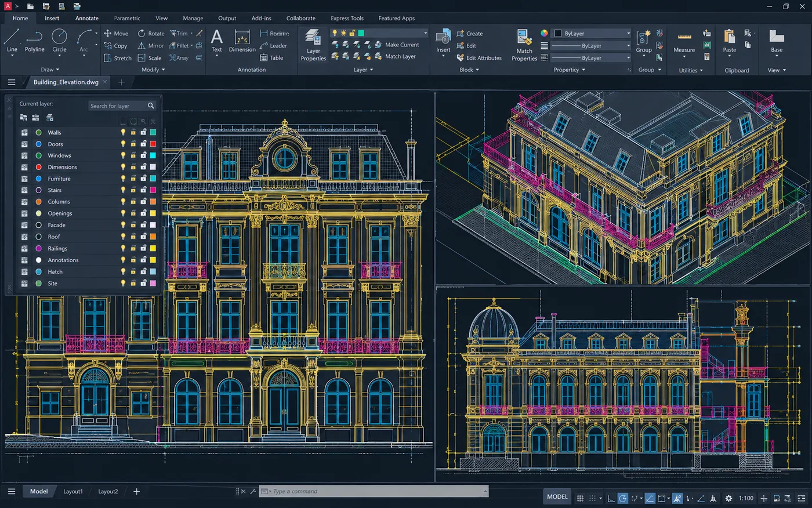This screenshot has width=812, height=508.
Task: Open Layer Properties manager
Action: pyautogui.click(x=313, y=45)
